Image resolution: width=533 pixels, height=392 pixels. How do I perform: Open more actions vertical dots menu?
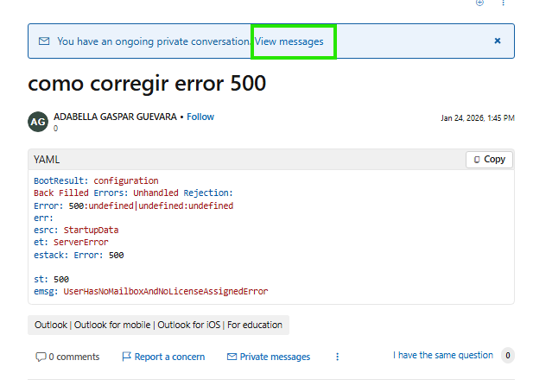pos(337,357)
